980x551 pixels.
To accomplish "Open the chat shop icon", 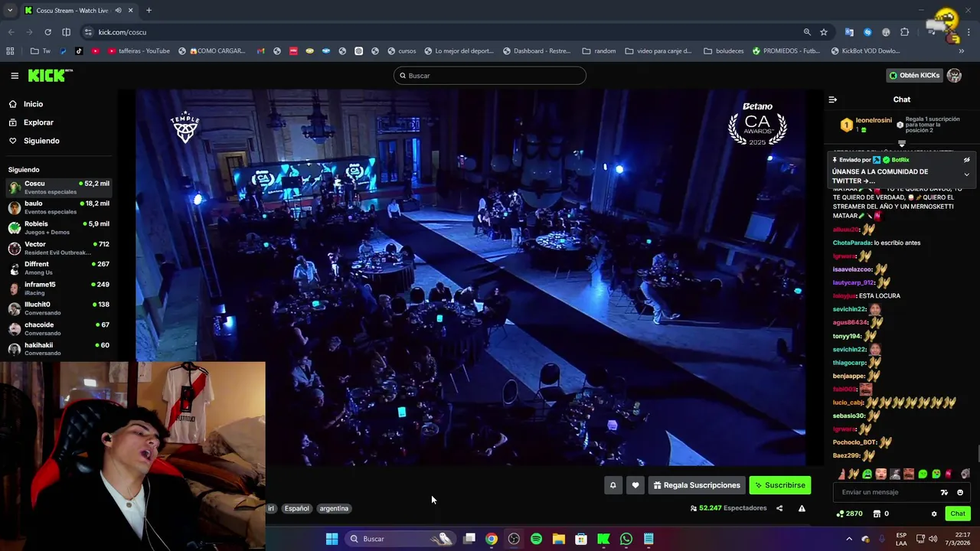I will pyautogui.click(x=877, y=514).
